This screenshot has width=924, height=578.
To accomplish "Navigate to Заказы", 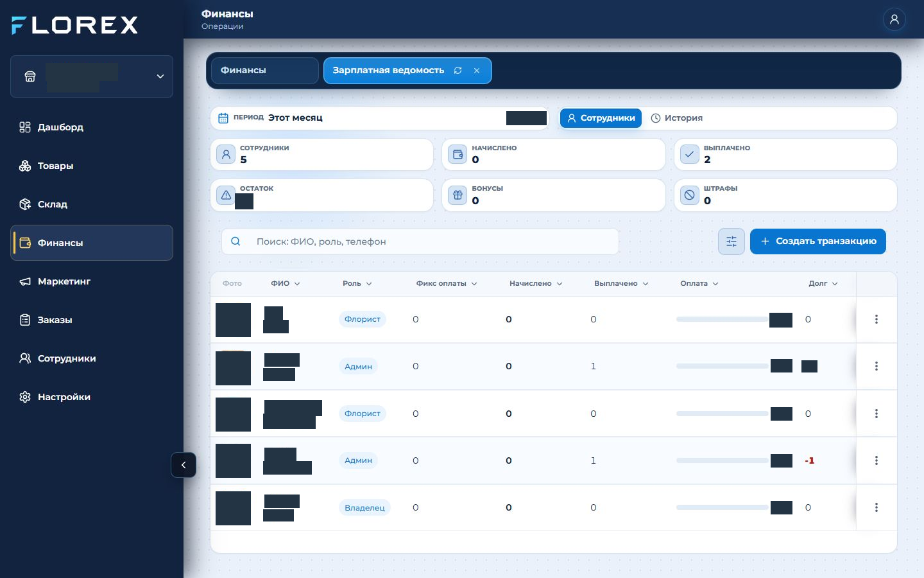I will click(x=92, y=320).
